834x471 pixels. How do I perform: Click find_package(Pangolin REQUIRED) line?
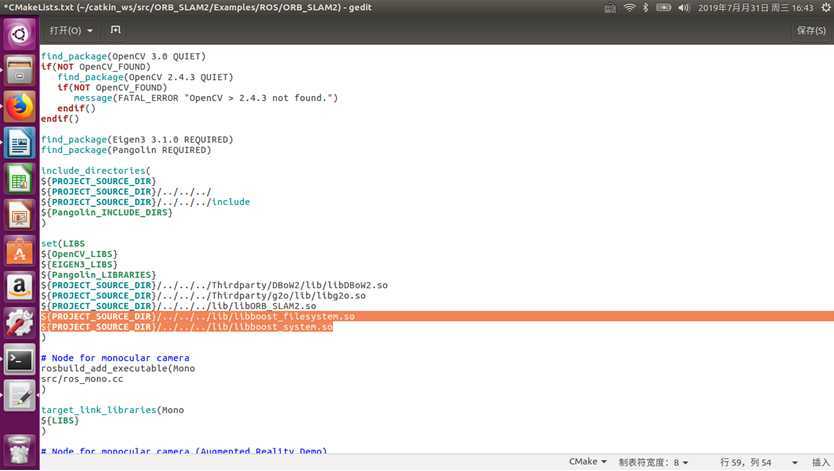126,150
